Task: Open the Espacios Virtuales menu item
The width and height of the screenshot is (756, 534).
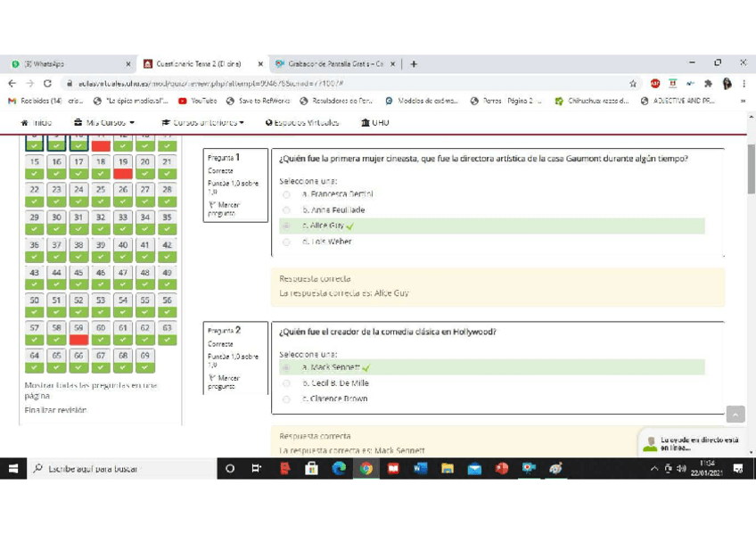Action: (x=302, y=123)
